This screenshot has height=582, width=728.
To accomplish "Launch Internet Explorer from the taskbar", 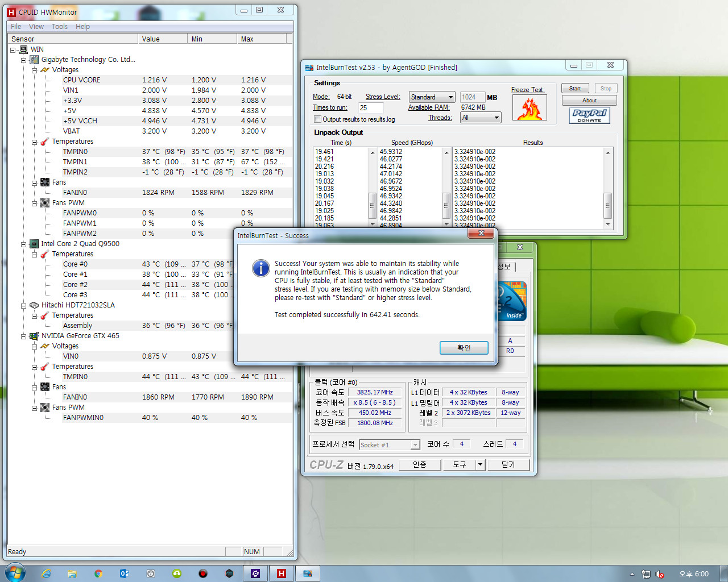I will (47, 573).
